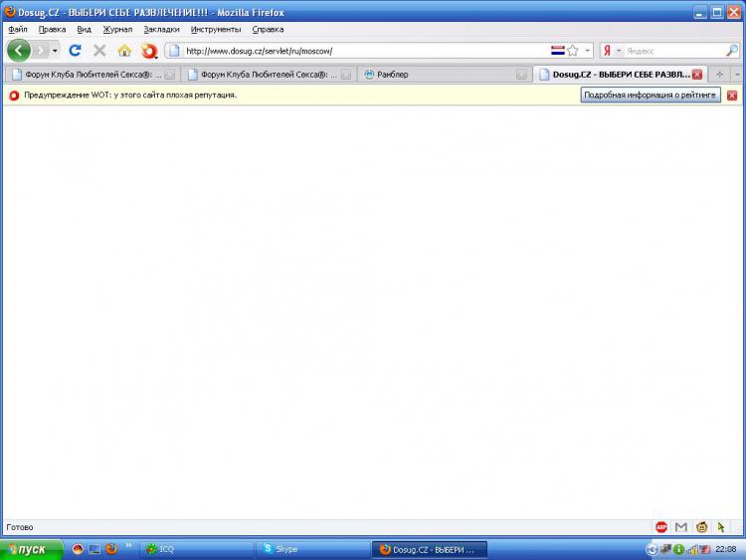The height and width of the screenshot is (560, 746).
Task: Bookmark this page with the star icon
Action: tap(574, 51)
